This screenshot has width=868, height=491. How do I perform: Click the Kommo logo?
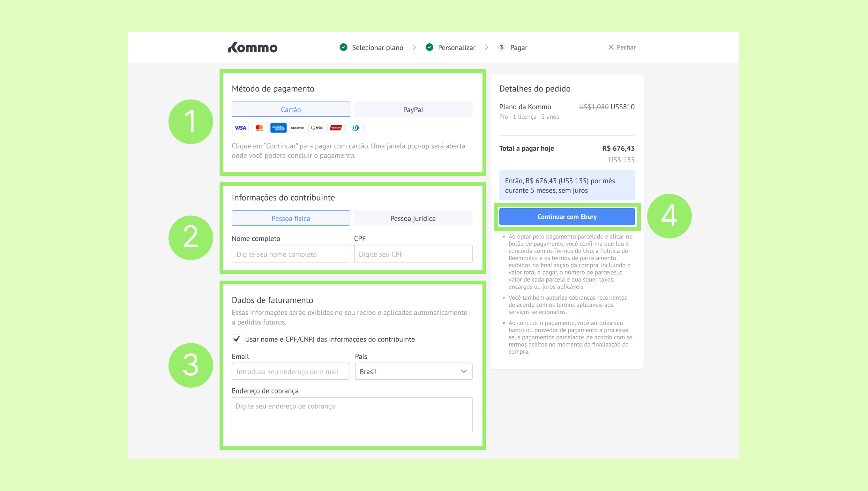[252, 48]
